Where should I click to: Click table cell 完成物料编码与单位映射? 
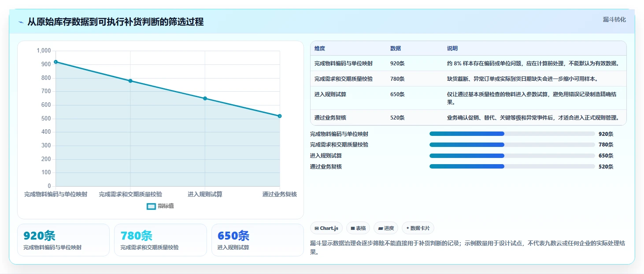(x=344, y=63)
